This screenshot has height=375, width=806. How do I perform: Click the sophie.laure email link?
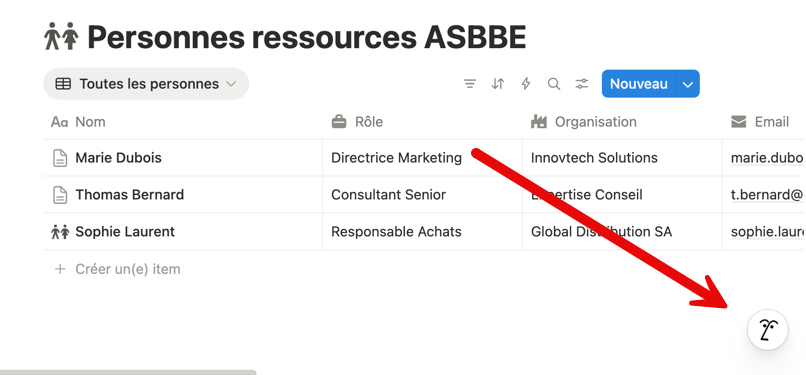pyautogui.click(x=767, y=232)
